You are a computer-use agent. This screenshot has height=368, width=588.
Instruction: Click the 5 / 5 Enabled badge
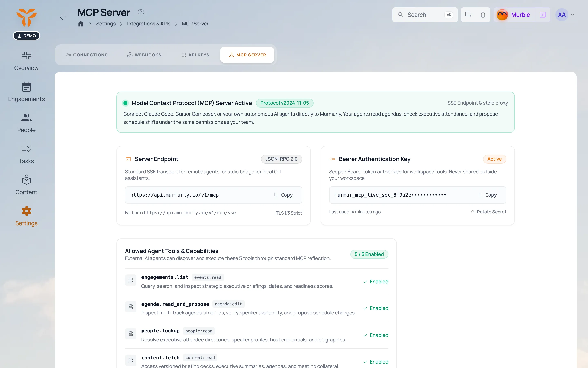click(x=369, y=254)
